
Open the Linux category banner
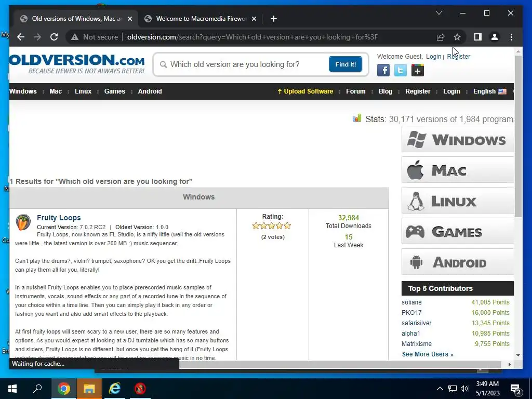(458, 201)
